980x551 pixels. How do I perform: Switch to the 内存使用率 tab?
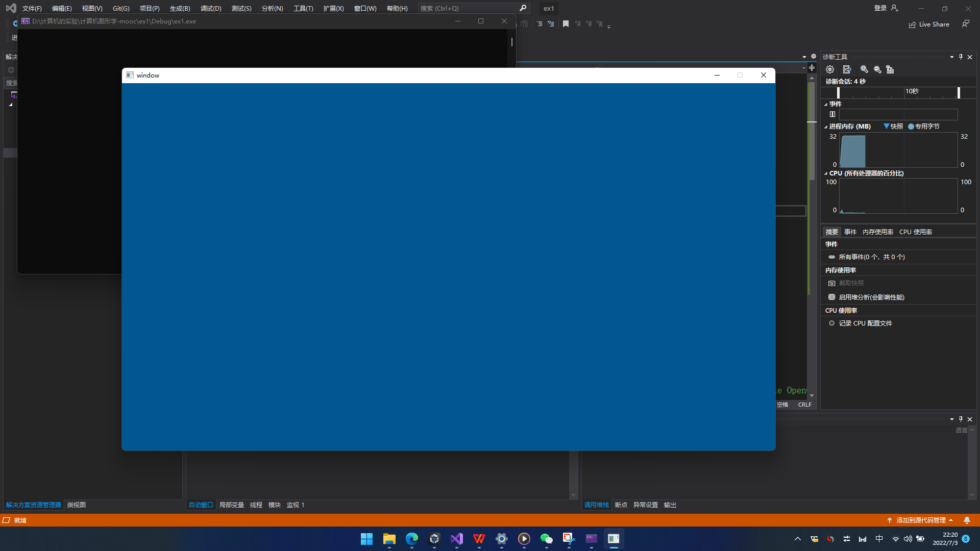[878, 232]
